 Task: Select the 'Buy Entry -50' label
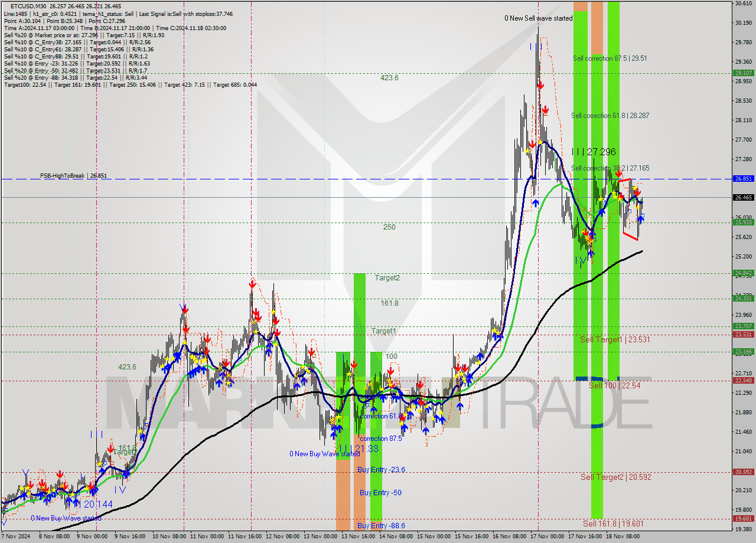point(380,493)
